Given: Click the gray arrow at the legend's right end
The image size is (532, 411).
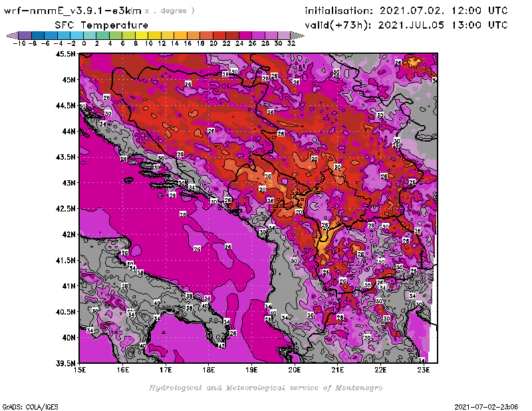Looking at the screenshot, I should coord(297,36).
